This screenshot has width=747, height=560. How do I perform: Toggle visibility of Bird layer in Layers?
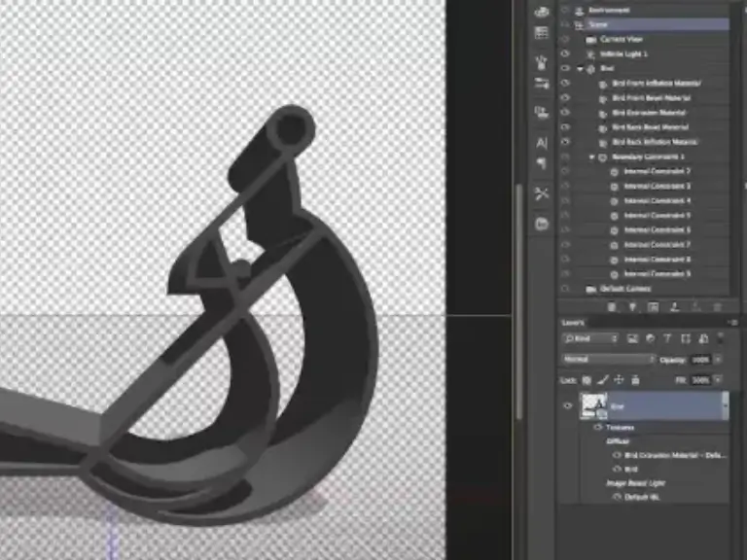click(x=568, y=406)
